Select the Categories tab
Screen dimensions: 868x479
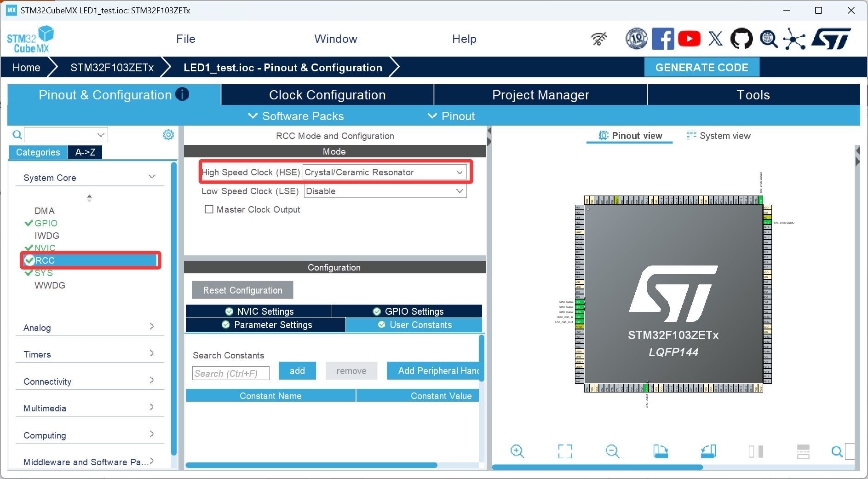click(38, 152)
